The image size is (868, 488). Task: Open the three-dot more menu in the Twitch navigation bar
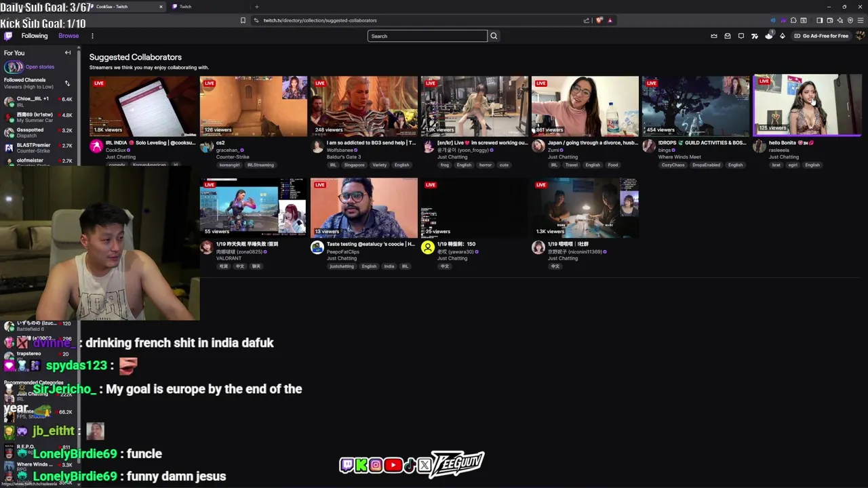[x=92, y=36]
